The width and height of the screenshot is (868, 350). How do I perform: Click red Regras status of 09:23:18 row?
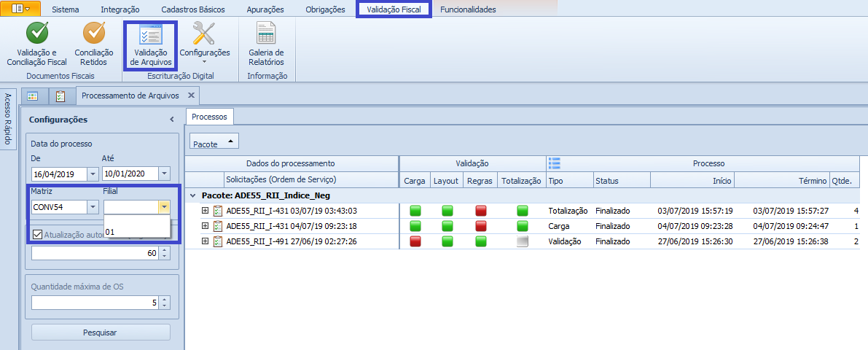pyautogui.click(x=480, y=226)
